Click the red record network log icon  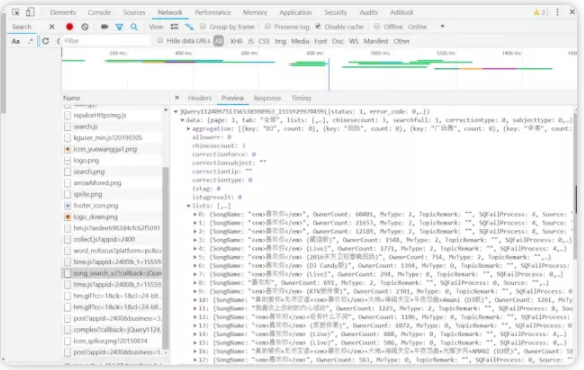(x=69, y=26)
